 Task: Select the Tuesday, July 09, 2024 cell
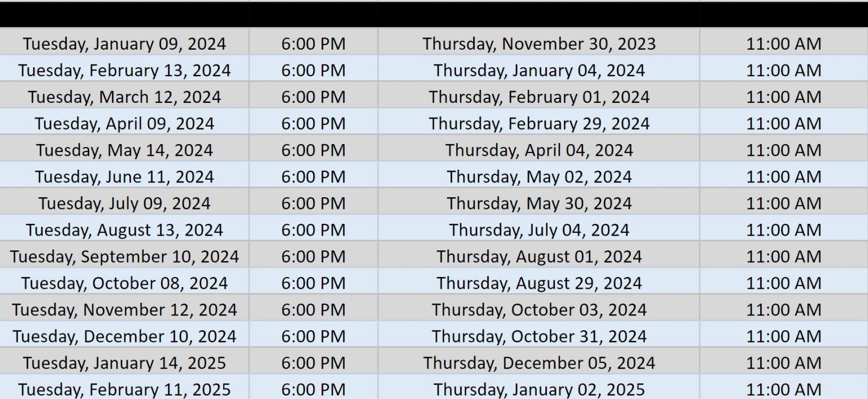pos(124,203)
